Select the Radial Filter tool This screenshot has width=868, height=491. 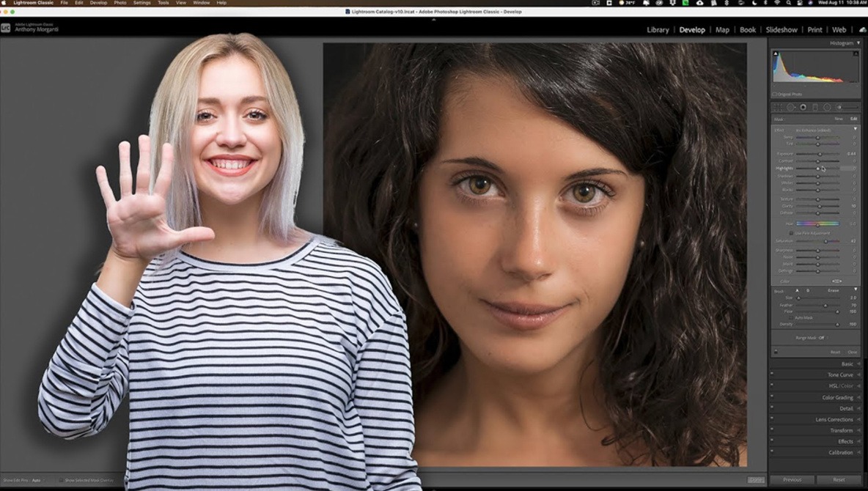(x=827, y=107)
